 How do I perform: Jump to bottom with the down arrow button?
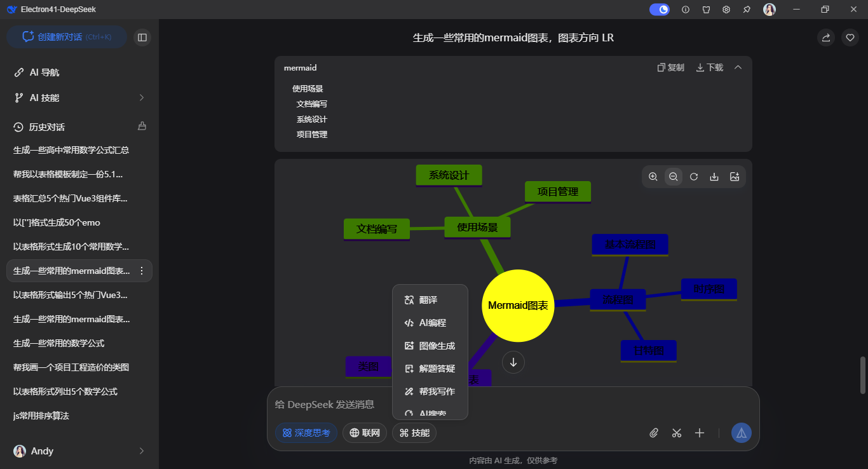pyautogui.click(x=513, y=362)
